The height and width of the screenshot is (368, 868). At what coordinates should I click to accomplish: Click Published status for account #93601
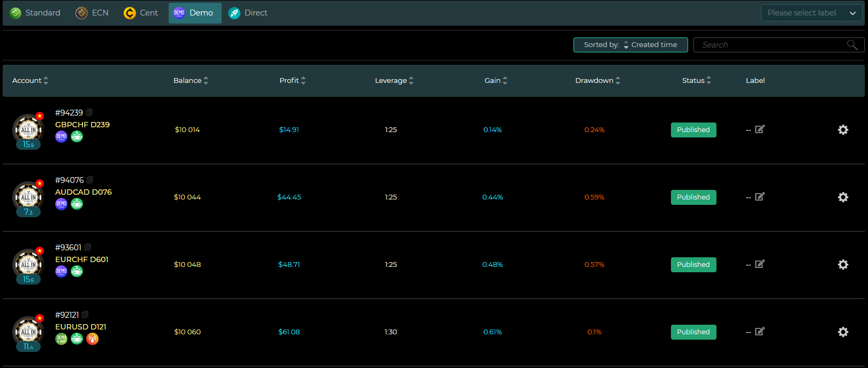(x=693, y=265)
